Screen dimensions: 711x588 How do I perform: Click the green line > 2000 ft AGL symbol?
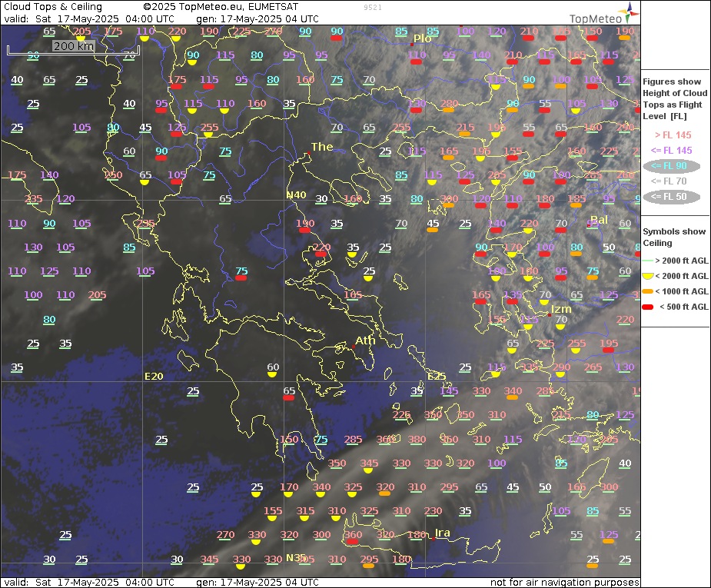(647, 261)
